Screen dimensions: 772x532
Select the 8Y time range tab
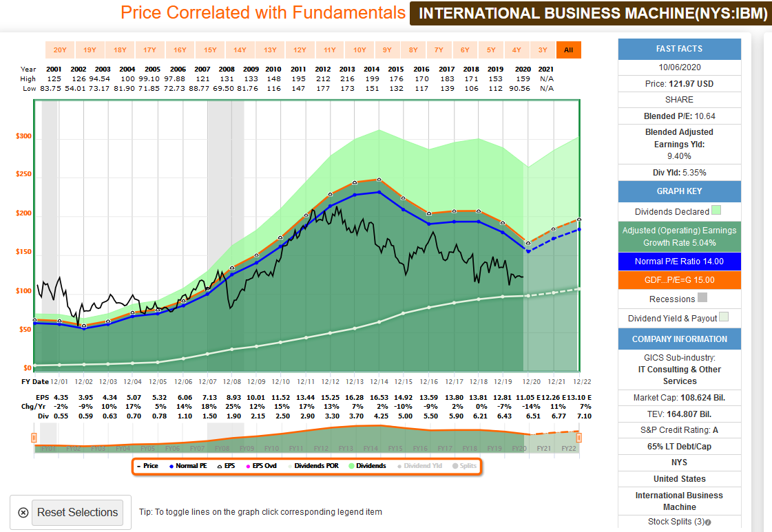point(413,50)
